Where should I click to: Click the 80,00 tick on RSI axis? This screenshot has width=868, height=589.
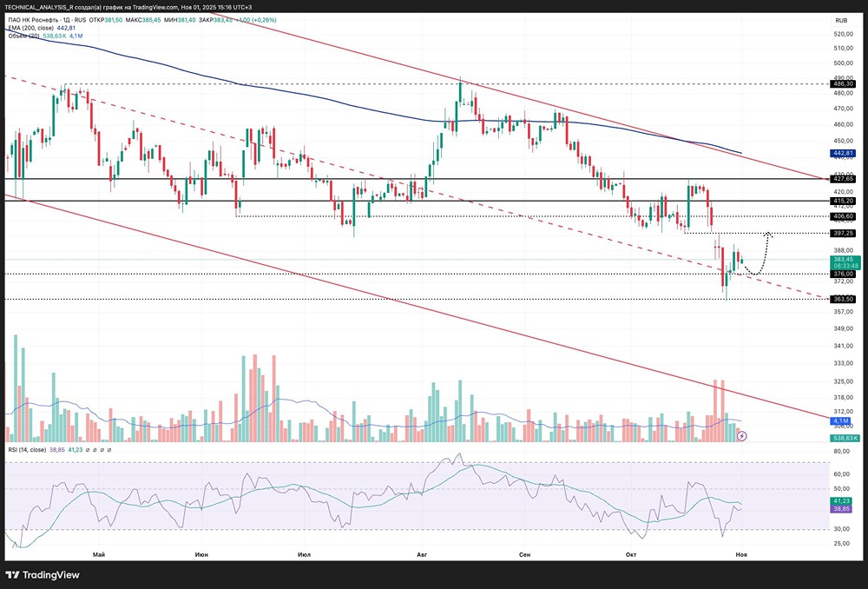(841, 452)
